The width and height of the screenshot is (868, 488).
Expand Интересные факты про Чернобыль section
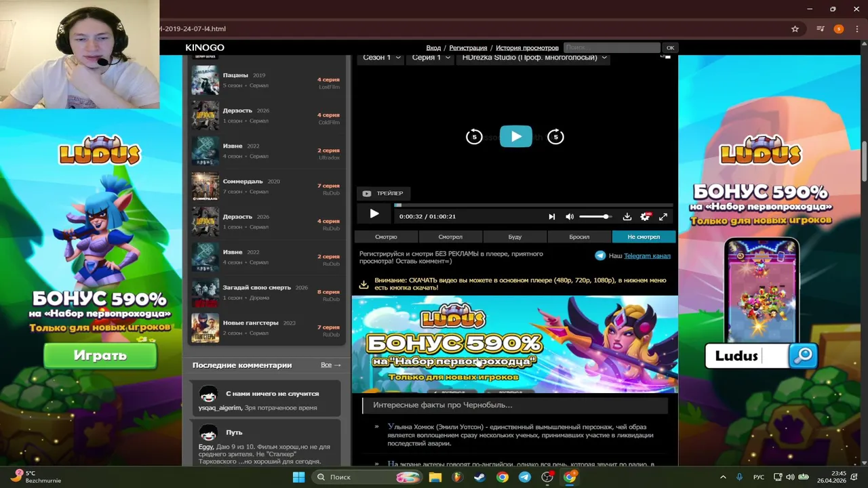coord(515,405)
